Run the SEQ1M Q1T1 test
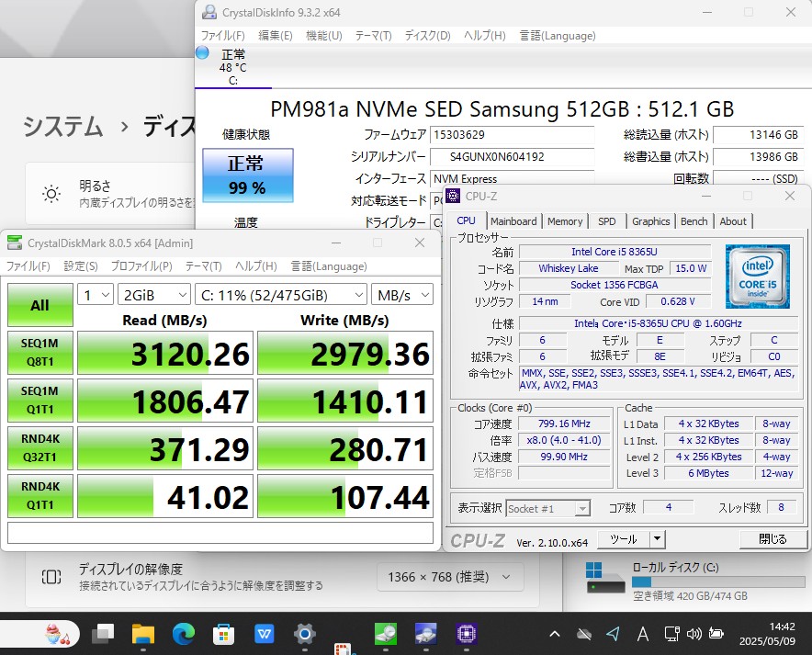The width and height of the screenshot is (812, 655). click(x=39, y=401)
